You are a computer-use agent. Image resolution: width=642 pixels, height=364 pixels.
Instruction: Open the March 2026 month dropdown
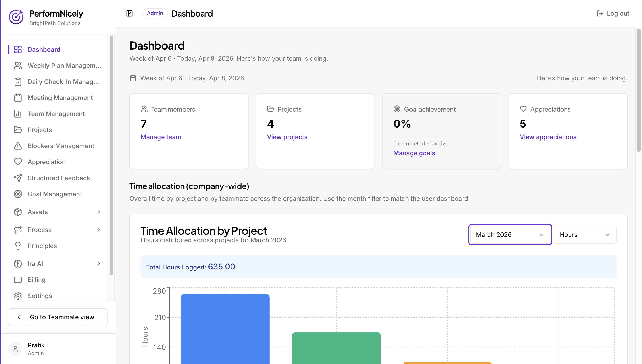[510, 234]
